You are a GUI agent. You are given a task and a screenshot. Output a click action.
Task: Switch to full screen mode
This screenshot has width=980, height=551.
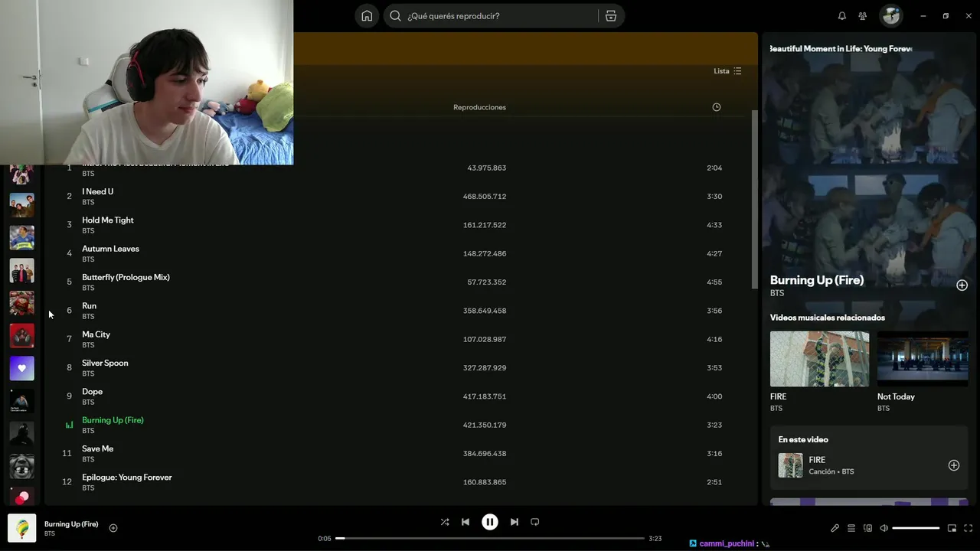969,528
